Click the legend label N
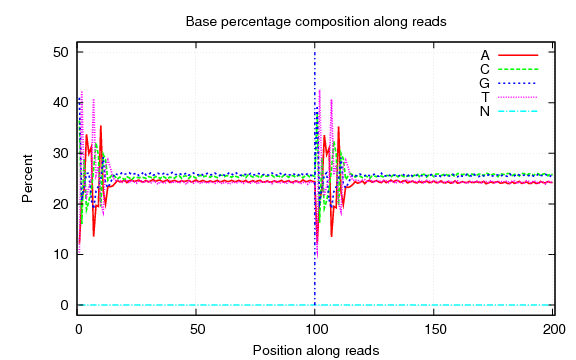This screenshot has width=576, height=360. click(x=485, y=111)
